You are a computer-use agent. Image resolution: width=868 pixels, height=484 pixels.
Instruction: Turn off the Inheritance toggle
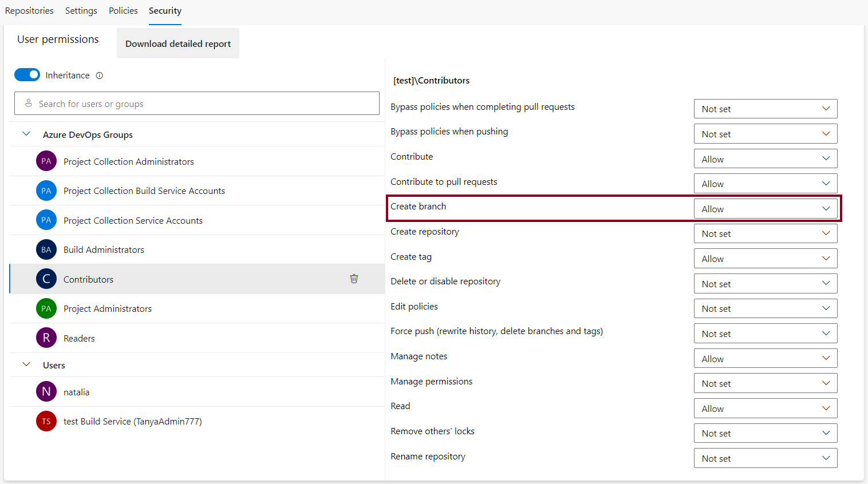click(x=27, y=75)
